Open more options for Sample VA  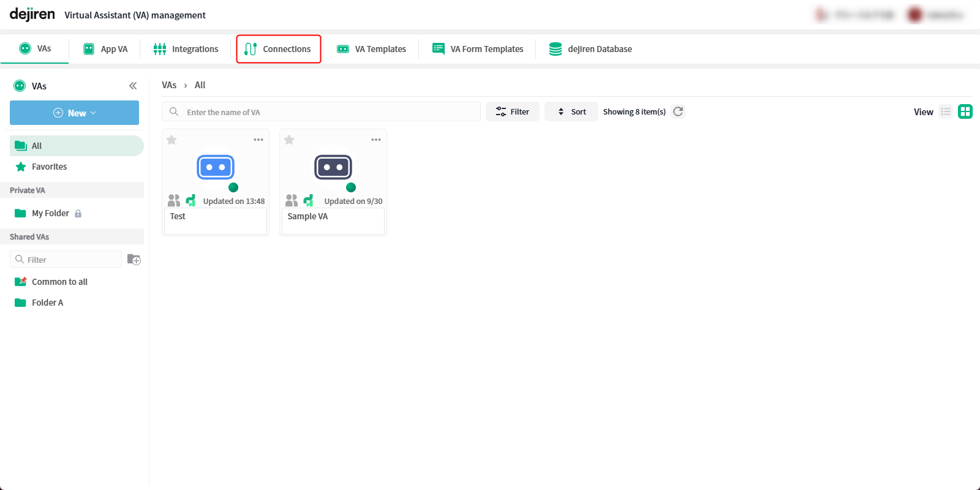point(376,140)
